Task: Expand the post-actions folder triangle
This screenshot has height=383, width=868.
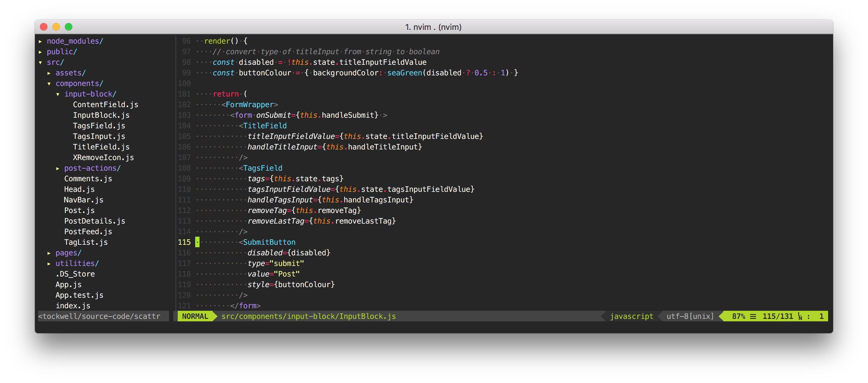Action: pyautogui.click(x=58, y=168)
